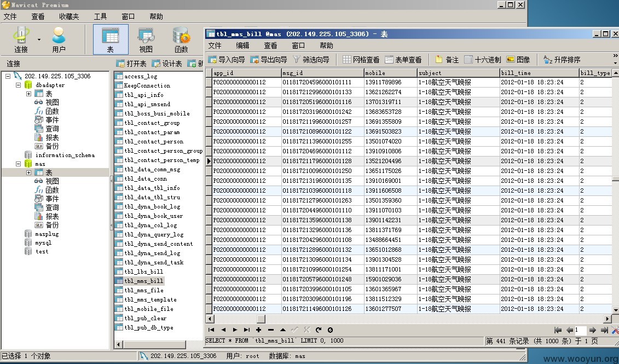
Task: Click data grid horizontal scrollbar thumb
Action: point(262,319)
